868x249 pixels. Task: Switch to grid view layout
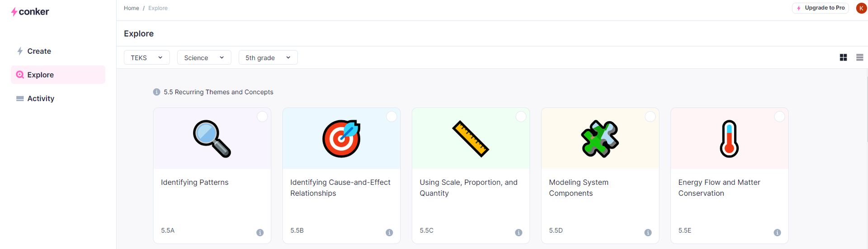tap(843, 57)
